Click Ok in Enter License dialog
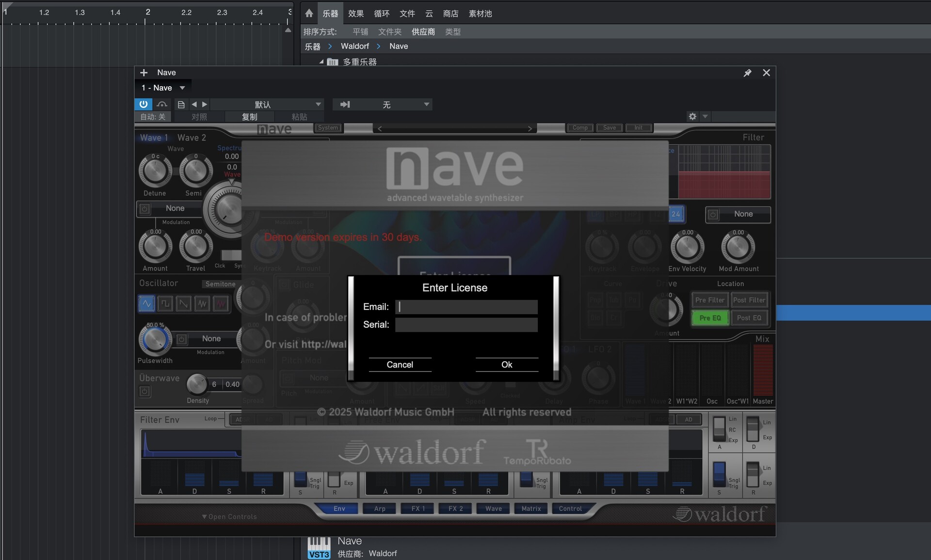This screenshot has height=560, width=931. click(x=507, y=365)
